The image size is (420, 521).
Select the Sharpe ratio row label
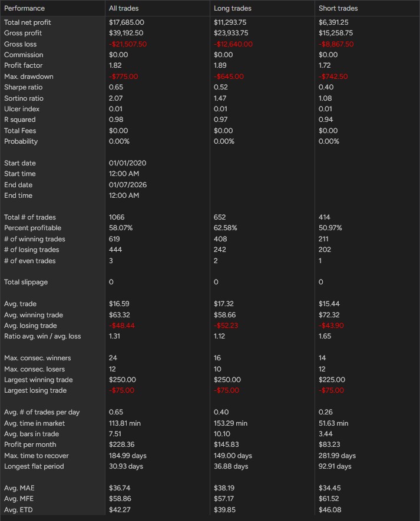click(x=24, y=87)
